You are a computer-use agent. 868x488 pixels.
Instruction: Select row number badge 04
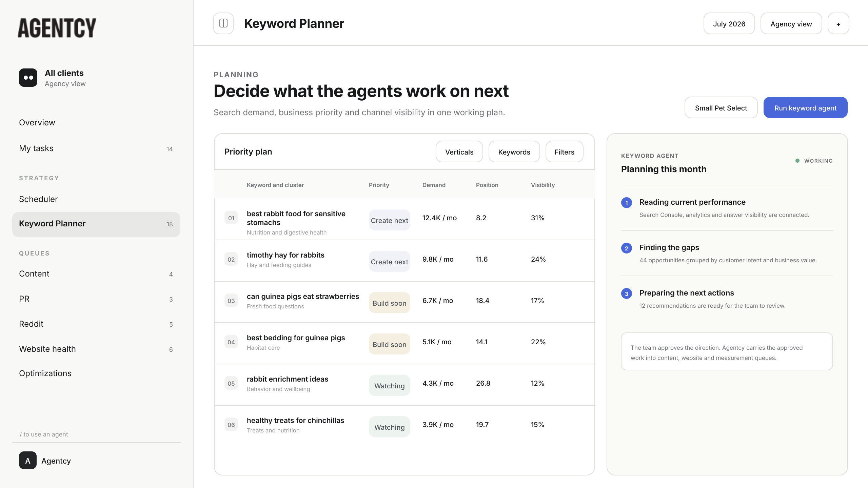[x=231, y=342]
